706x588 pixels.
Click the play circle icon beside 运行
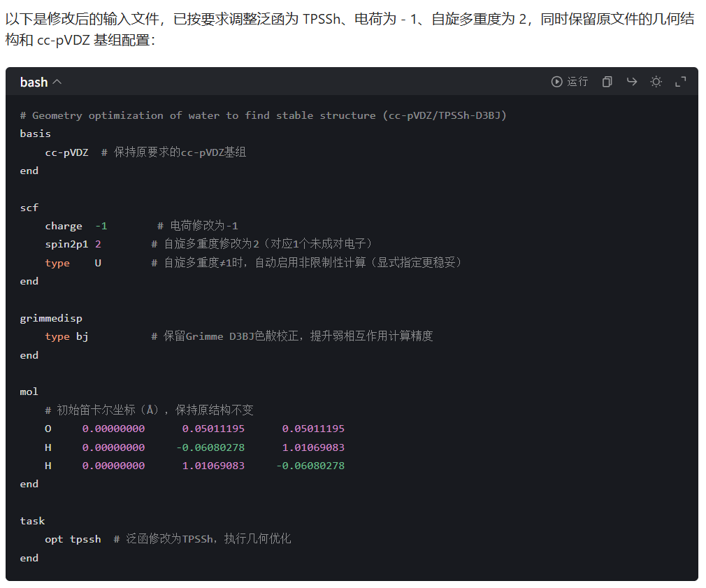(x=557, y=82)
